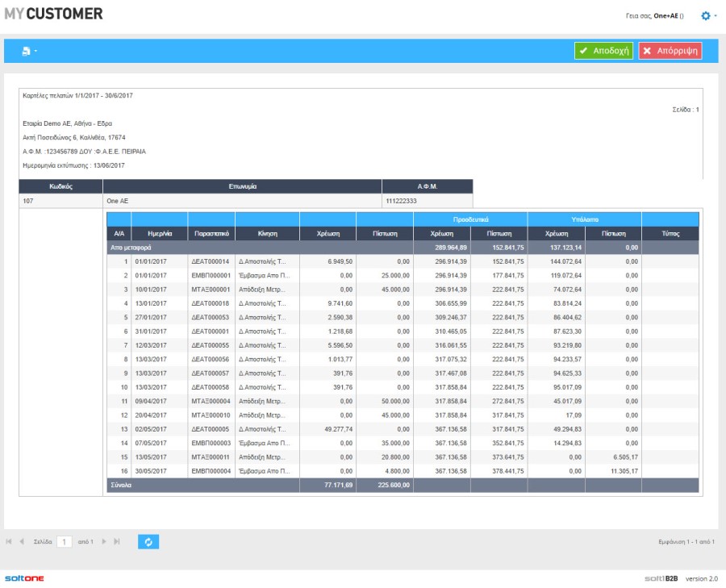The image size is (726, 588).
Task: Open the print/export icon dropdown
Action: click(29, 51)
